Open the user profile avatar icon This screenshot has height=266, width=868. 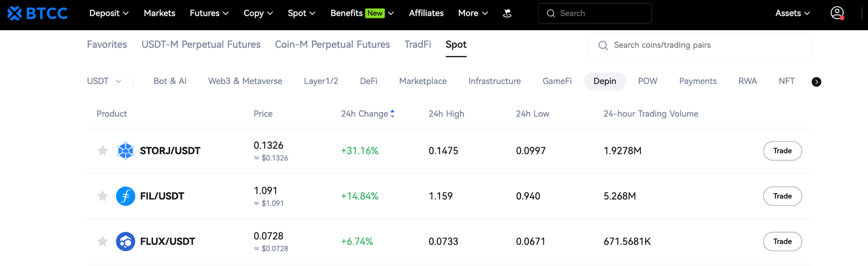(837, 13)
